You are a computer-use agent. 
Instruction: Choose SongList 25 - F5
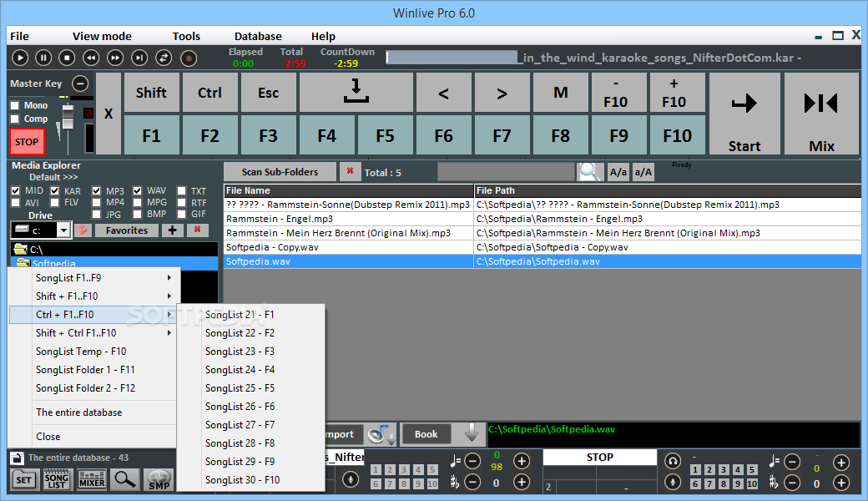click(x=250, y=388)
